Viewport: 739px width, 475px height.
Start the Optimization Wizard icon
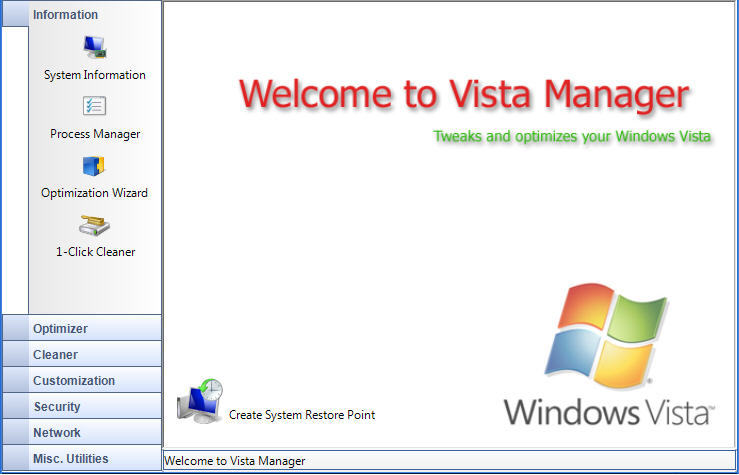tap(94, 166)
